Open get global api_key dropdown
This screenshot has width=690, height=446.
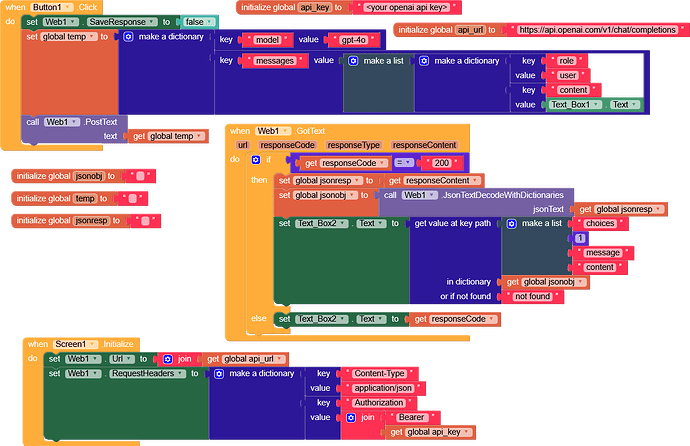tap(438, 432)
